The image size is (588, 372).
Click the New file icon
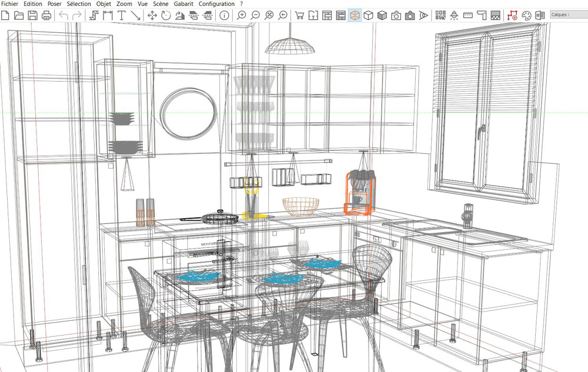(5, 15)
